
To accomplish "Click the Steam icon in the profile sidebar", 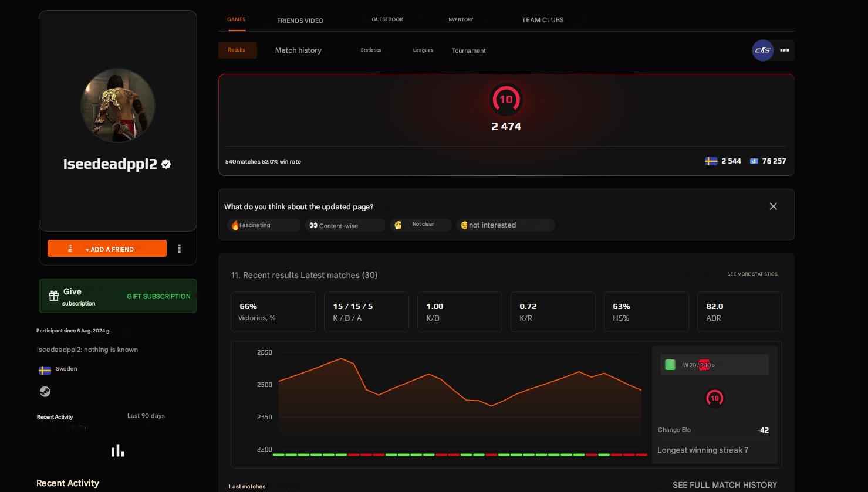I will click(45, 391).
